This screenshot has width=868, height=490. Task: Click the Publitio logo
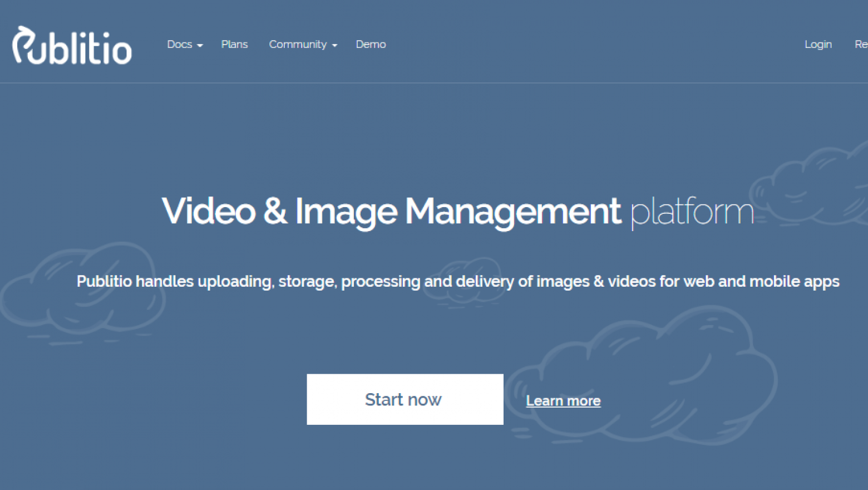pos(72,45)
